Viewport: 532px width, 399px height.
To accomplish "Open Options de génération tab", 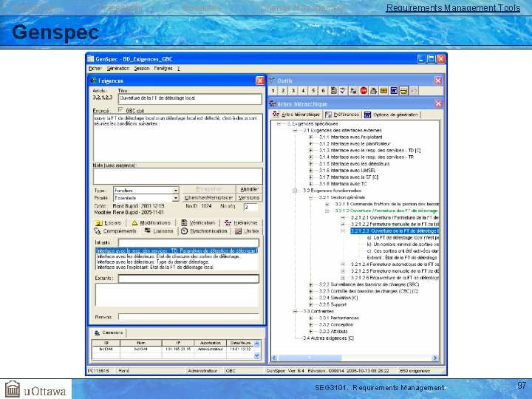I will (x=391, y=115).
